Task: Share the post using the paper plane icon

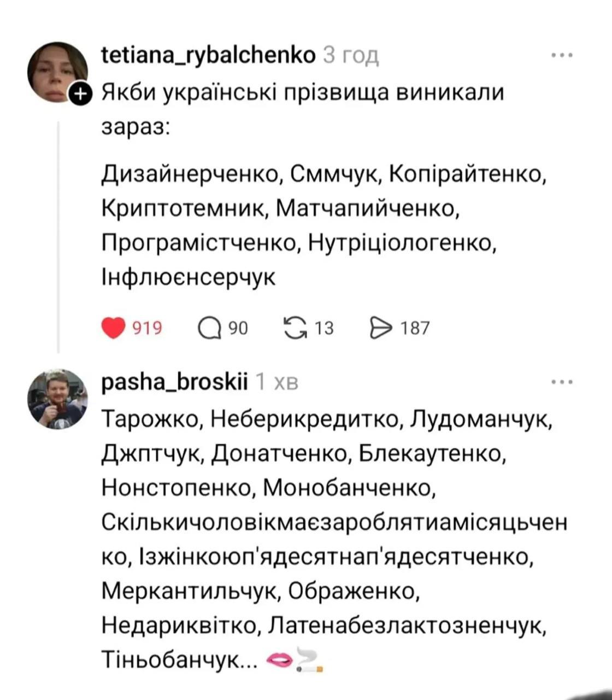Action: [x=381, y=328]
